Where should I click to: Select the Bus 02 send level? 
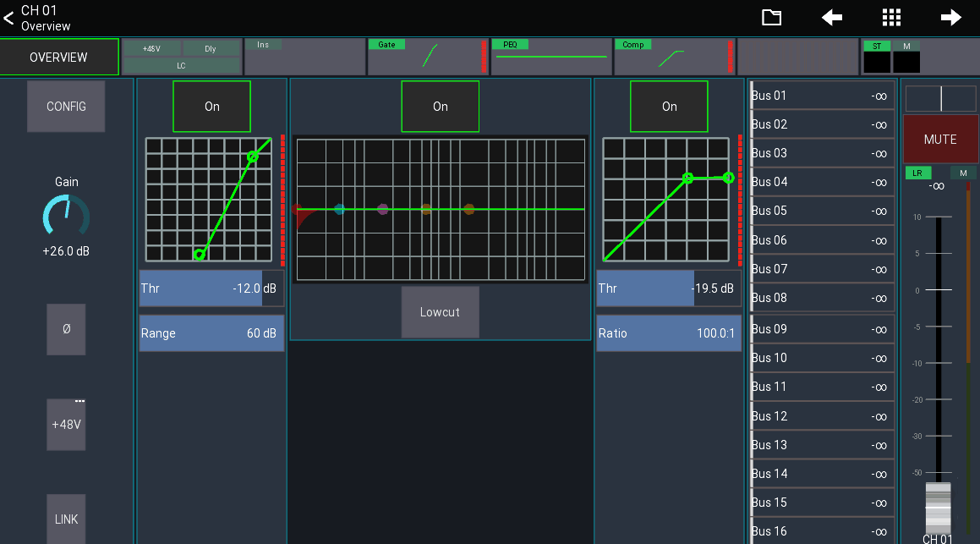[822, 124]
